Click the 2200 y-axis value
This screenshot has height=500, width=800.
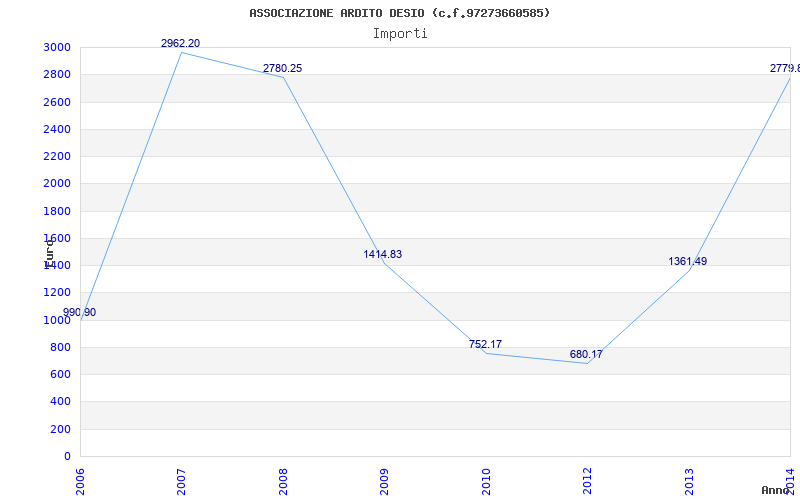57,156
